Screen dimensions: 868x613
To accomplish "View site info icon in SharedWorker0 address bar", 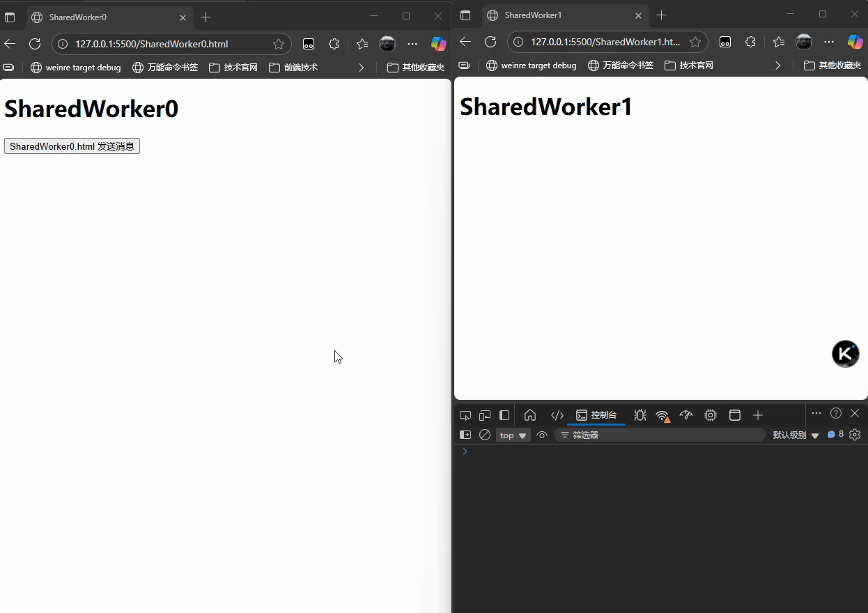I will click(x=63, y=44).
